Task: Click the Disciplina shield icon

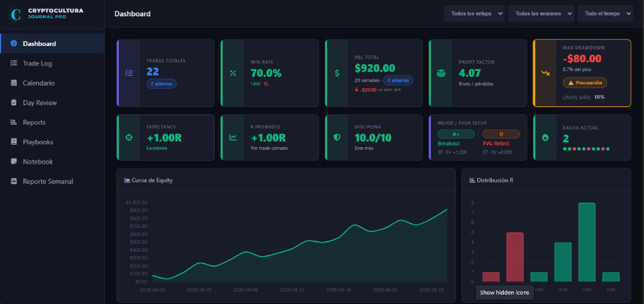Action: tap(337, 138)
